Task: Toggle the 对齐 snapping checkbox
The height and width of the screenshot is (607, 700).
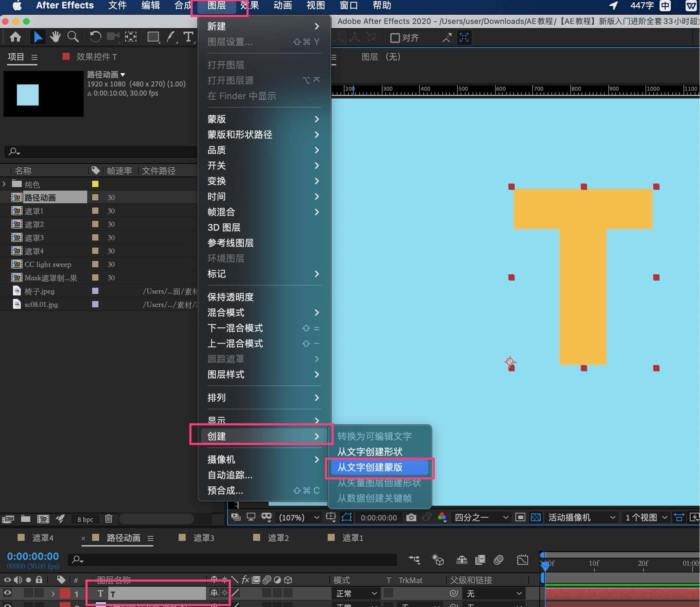Action: click(395, 38)
